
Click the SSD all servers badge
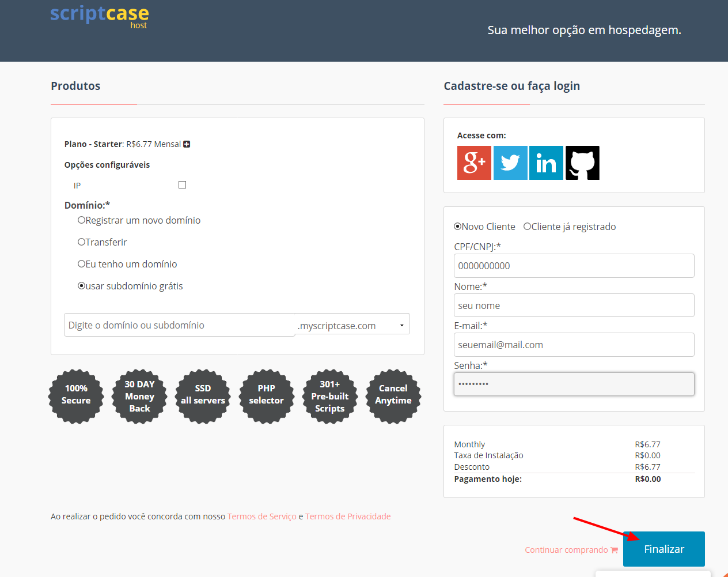(x=203, y=397)
